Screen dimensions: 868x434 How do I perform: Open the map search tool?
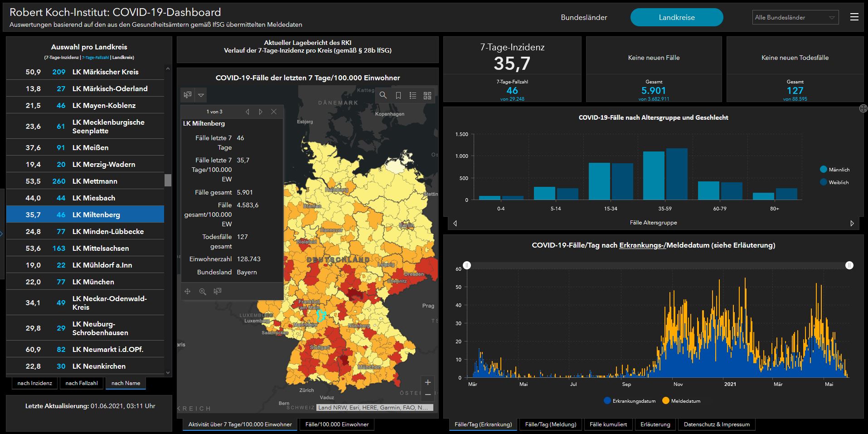(383, 95)
